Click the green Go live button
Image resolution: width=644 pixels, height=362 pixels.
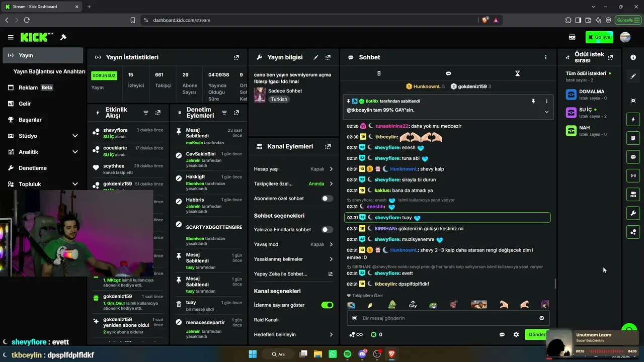[599, 37]
